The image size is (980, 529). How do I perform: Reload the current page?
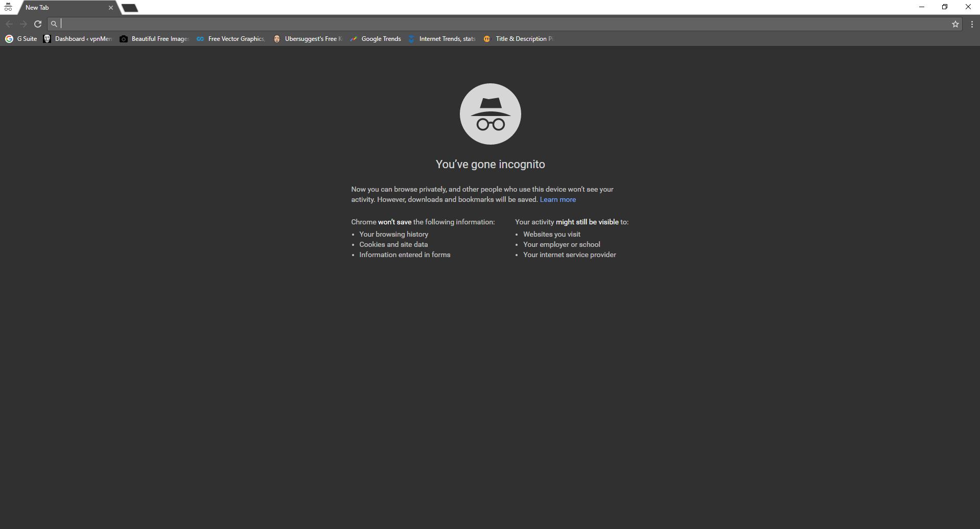coord(38,24)
